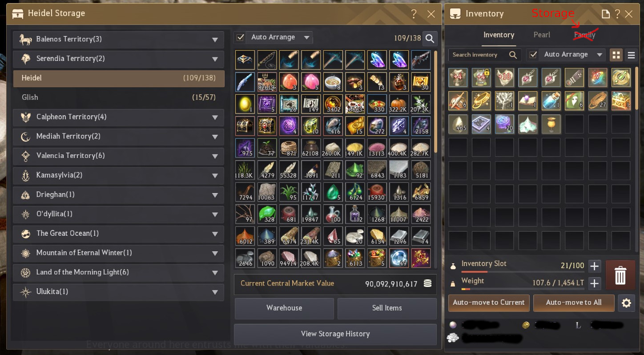Click View Storage History button
The width and height of the screenshot is (644, 355).
(335, 334)
